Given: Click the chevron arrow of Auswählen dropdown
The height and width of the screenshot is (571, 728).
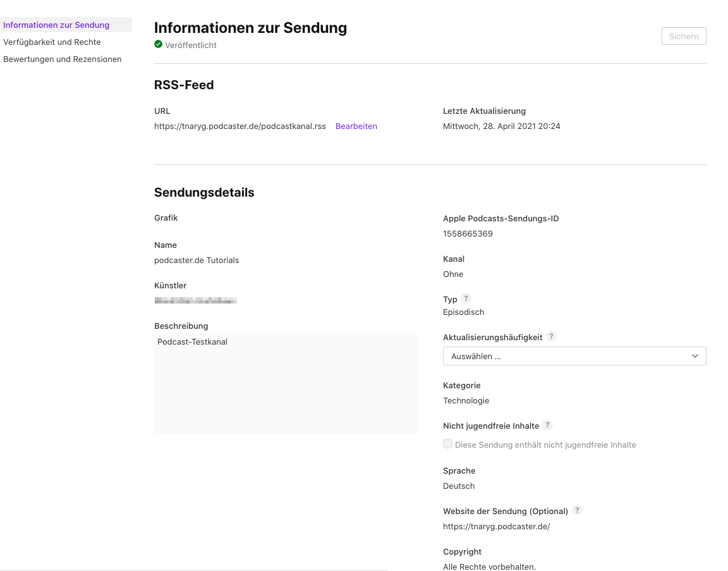Looking at the screenshot, I should pyautogui.click(x=695, y=356).
